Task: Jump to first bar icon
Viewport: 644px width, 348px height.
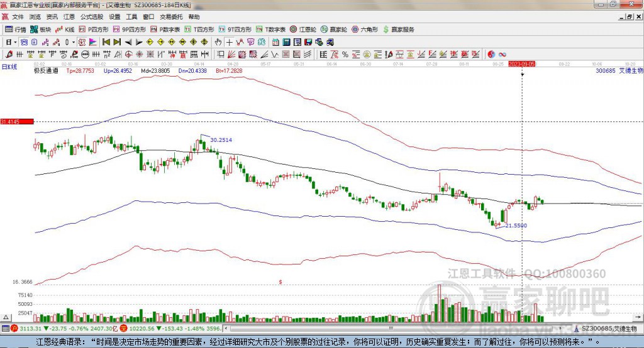Action: (106, 42)
